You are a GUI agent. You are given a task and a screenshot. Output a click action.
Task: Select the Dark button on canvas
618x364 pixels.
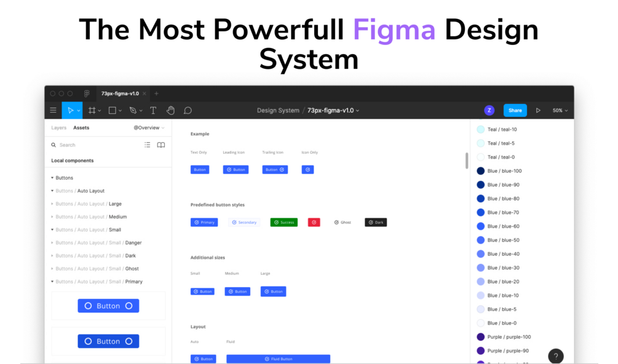[376, 222]
